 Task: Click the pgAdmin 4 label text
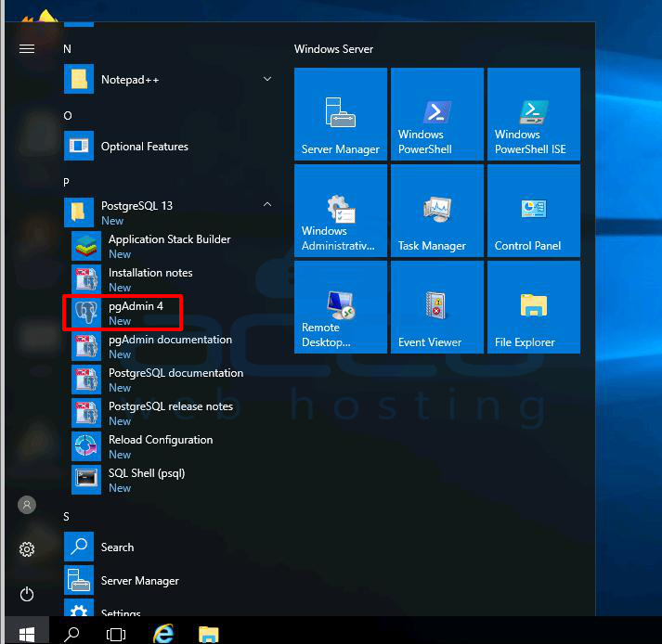coord(136,306)
